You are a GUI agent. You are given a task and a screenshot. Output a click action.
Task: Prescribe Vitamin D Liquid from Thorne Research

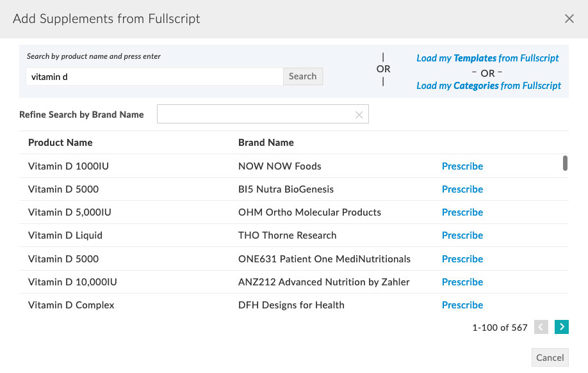pyautogui.click(x=462, y=235)
